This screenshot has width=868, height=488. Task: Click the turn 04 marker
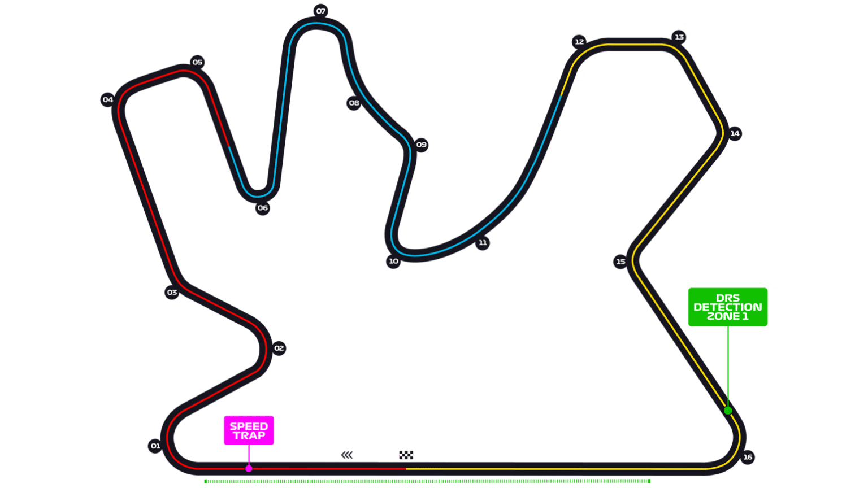click(107, 100)
